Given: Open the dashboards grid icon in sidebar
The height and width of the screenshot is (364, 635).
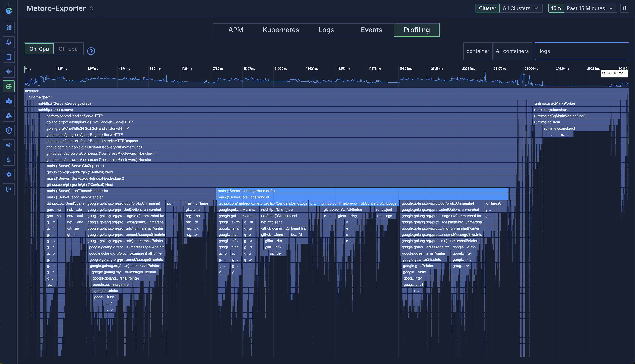Looking at the screenshot, I should click(x=9, y=28).
